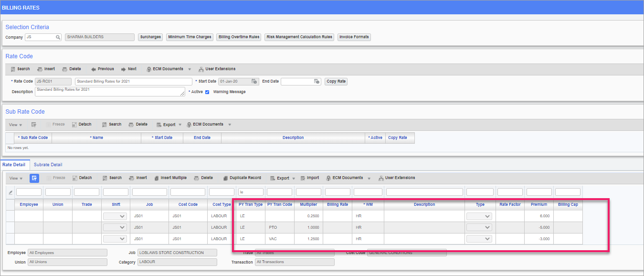The width and height of the screenshot is (644, 276).
Task: Click Insert in the Rate Detail toolbar
Action: point(138,178)
